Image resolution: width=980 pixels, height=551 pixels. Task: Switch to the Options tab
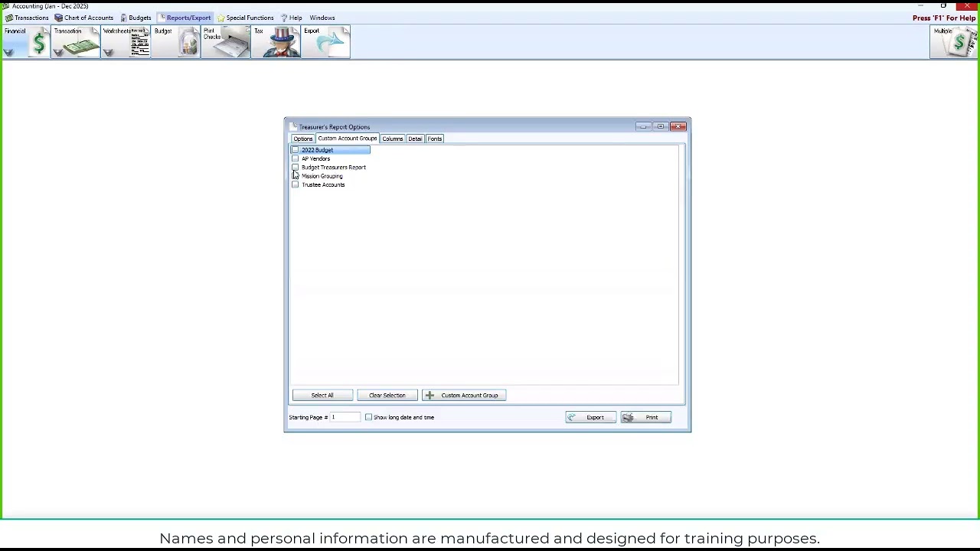pyautogui.click(x=302, y=139)
